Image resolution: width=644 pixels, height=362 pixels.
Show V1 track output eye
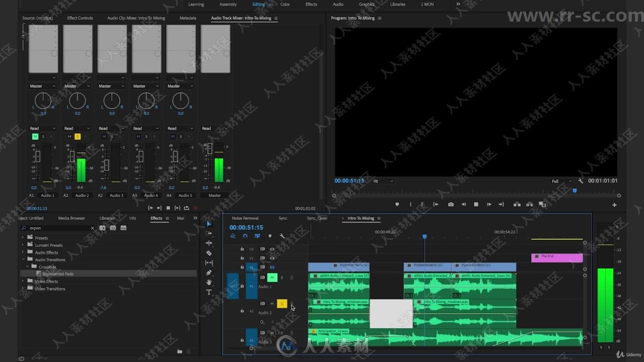[272, 267]
